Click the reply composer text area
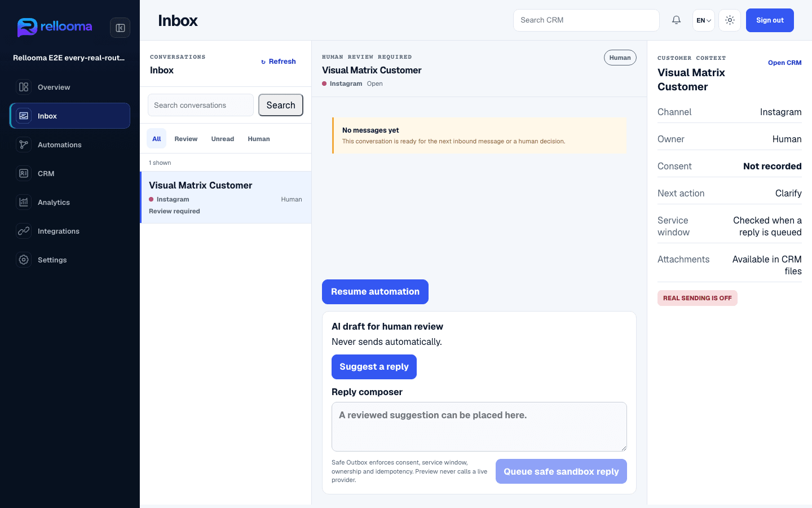Screen dimensions: 812x508 (x=479, y=427)
